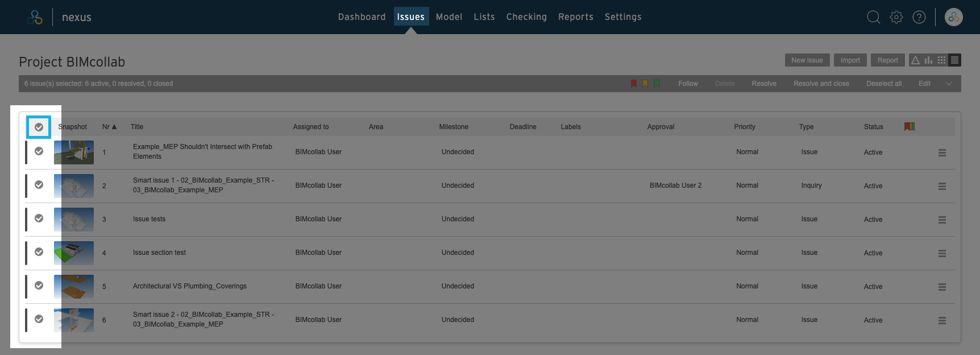
Task: Open the gear settings icon in top bar
Action: [896, 17]
